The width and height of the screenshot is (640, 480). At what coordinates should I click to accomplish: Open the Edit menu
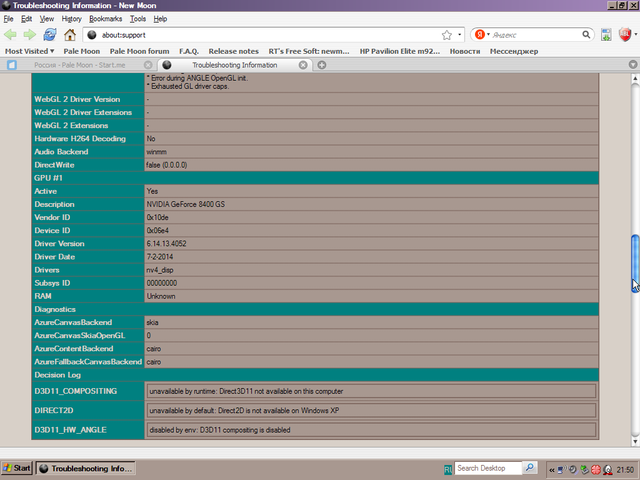pyautogui.click(x=27, y=19)
